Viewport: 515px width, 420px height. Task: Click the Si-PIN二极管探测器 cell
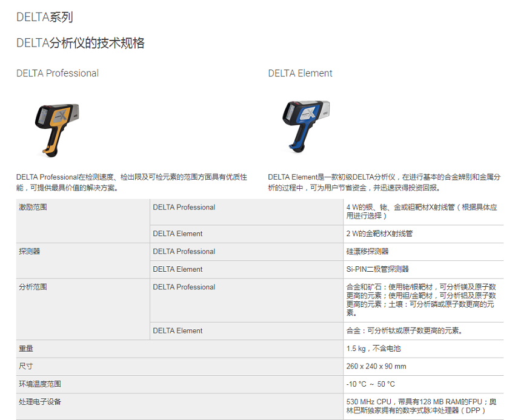pos(377,269)
